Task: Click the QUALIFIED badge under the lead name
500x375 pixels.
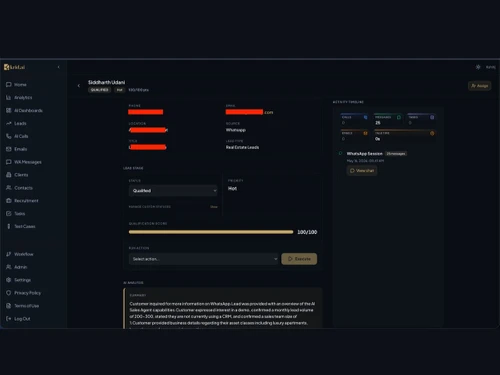Action: [99, 90]
